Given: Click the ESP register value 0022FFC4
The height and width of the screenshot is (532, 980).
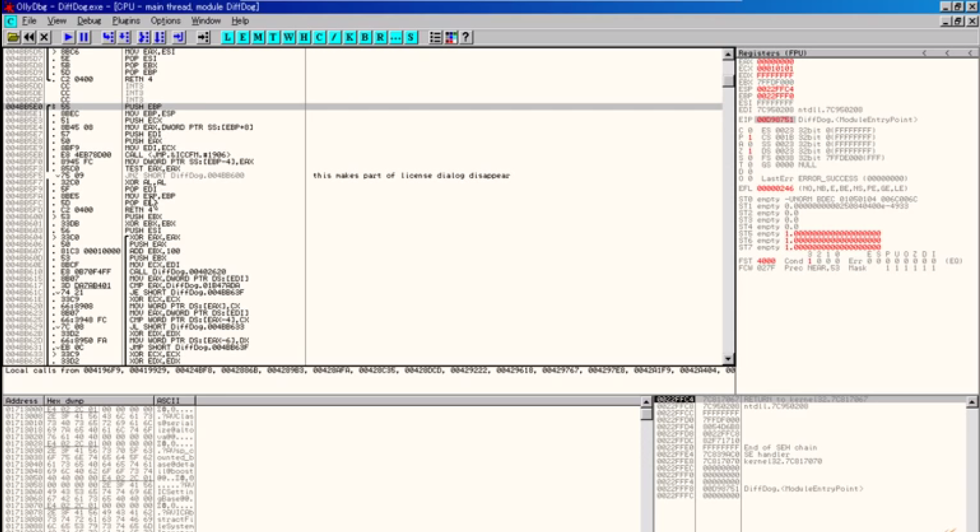Looking at the screenshot, I should click(775, 89).
